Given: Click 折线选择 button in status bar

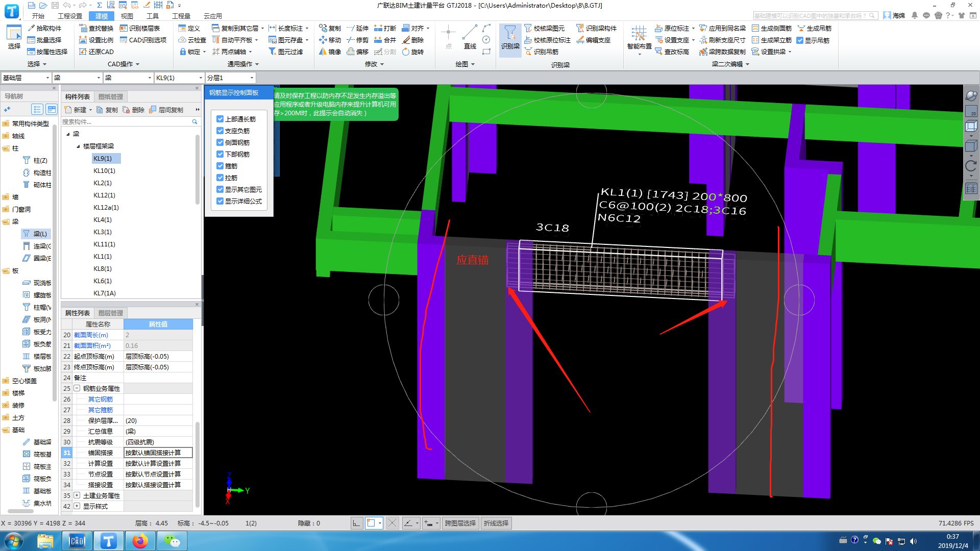Looking at the screenshot, I should coord(496,523).
